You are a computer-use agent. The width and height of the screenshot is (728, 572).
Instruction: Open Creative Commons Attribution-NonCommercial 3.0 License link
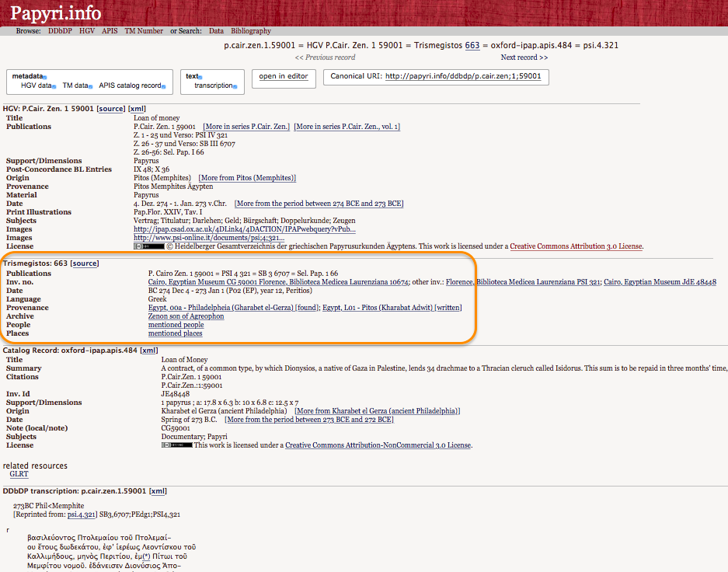[x=378, y=445]
